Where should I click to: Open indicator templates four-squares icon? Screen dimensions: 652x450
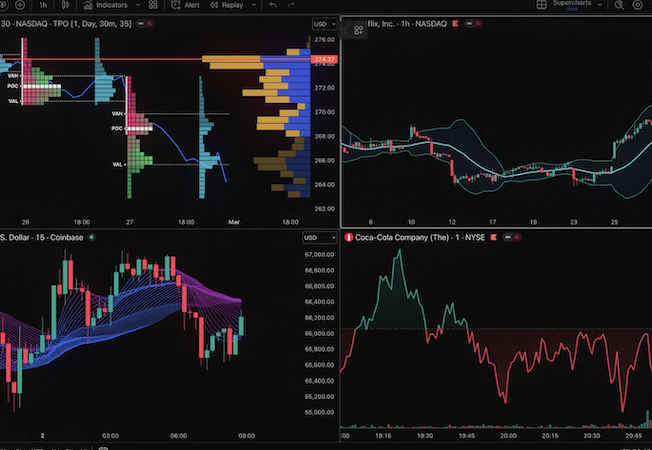click(x=153, y=5)
